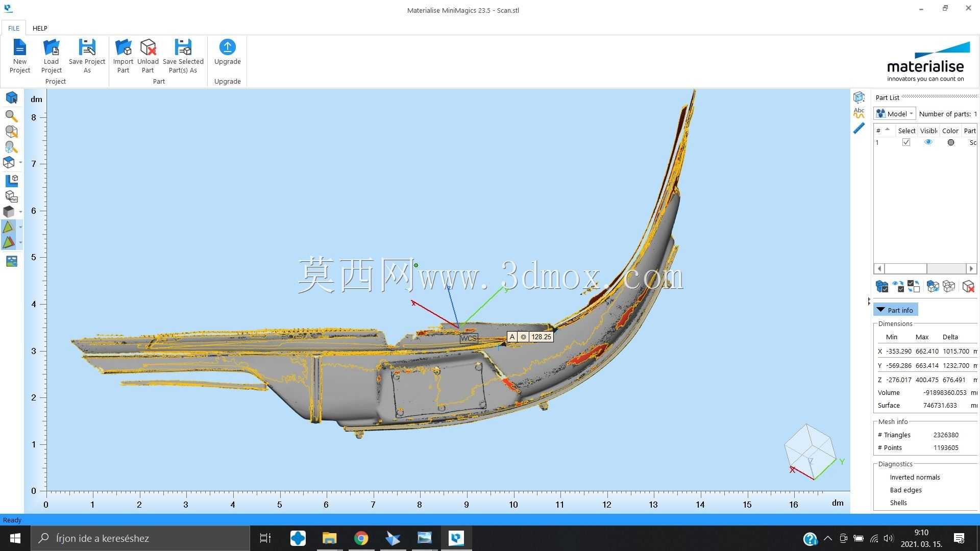The height and width of the screenshot is (551, 980).
Task: Click the Inverted normals diagnostic
Action: [915, 477]
